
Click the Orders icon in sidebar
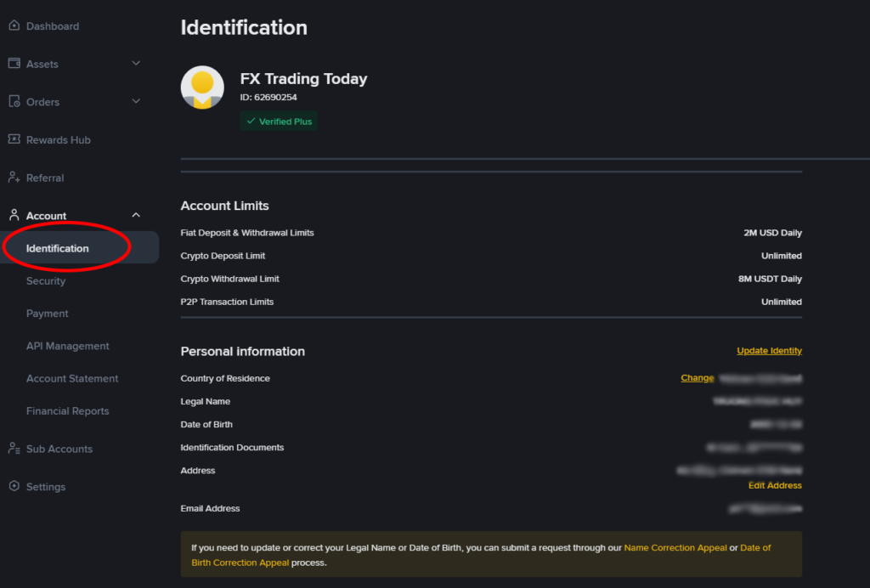click(x=14, y=102)
